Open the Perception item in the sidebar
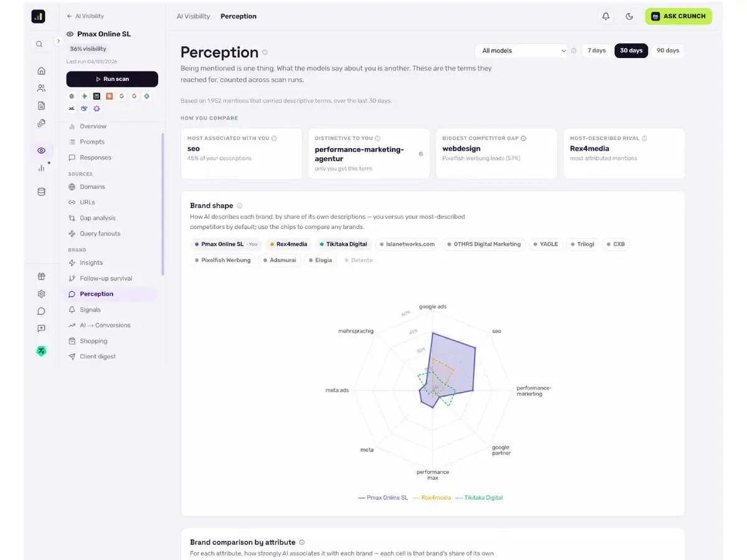The width and height of the screenshot is (747, 560). click(111, 294)
